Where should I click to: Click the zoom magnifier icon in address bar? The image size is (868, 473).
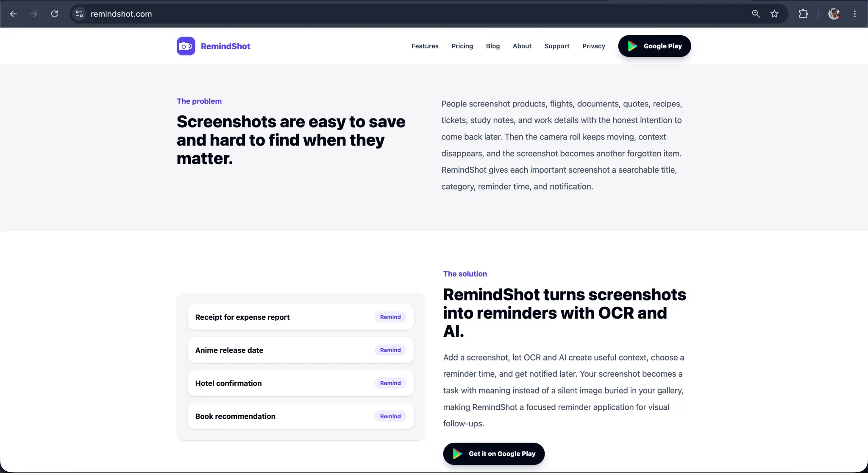[x=756, y=14]
